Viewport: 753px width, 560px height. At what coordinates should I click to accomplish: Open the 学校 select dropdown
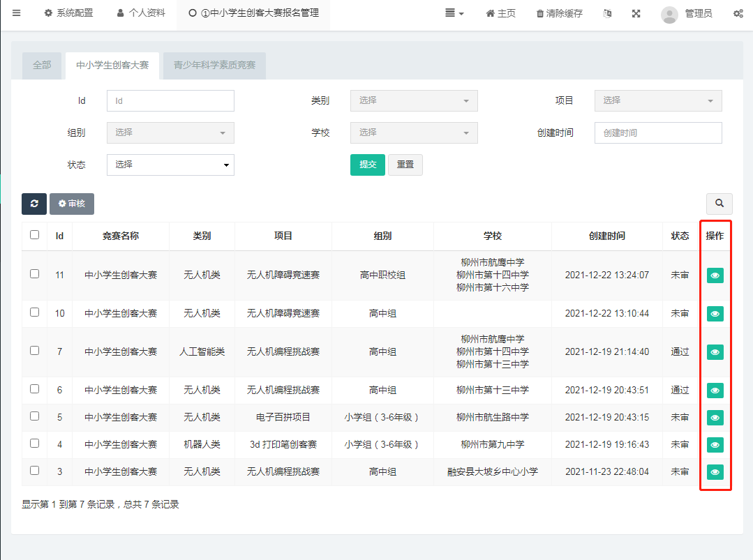(414, 133)
